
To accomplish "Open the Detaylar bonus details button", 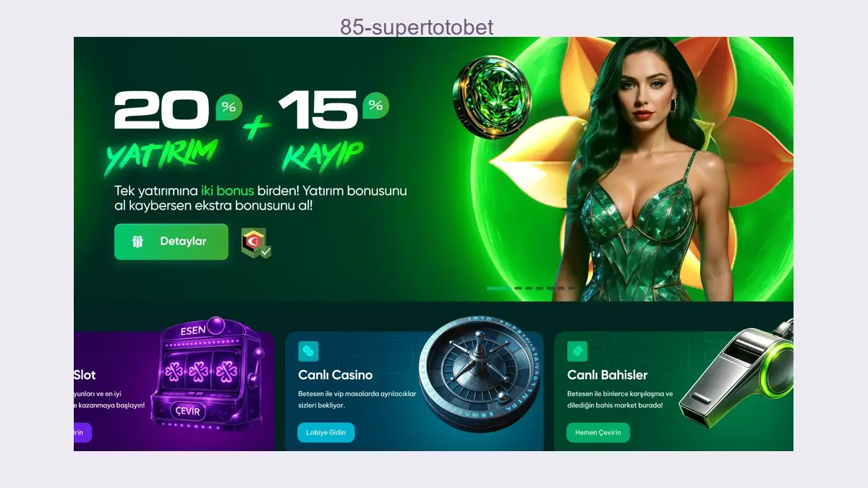I will pos(171,241).
